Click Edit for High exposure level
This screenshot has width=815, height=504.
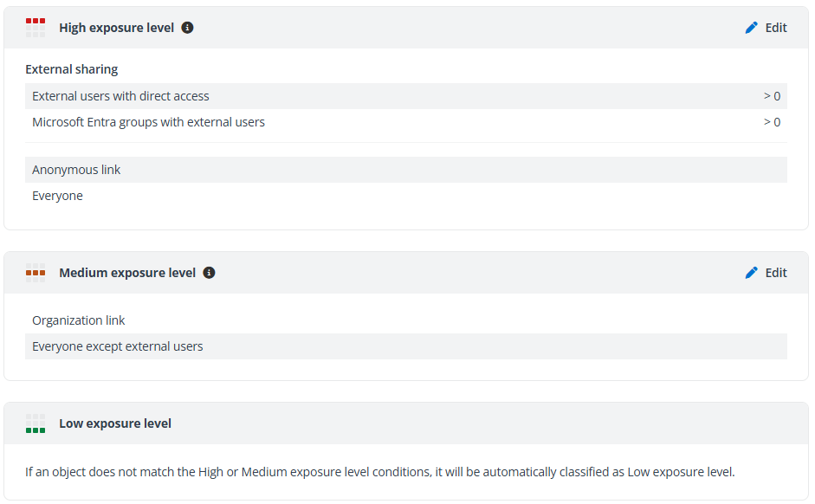[x=775, y=27]
